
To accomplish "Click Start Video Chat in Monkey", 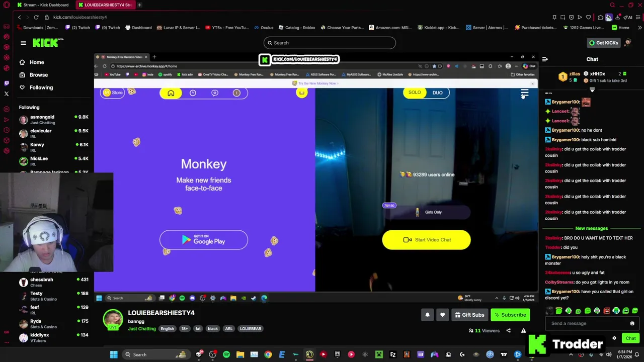I will [426, 240].
